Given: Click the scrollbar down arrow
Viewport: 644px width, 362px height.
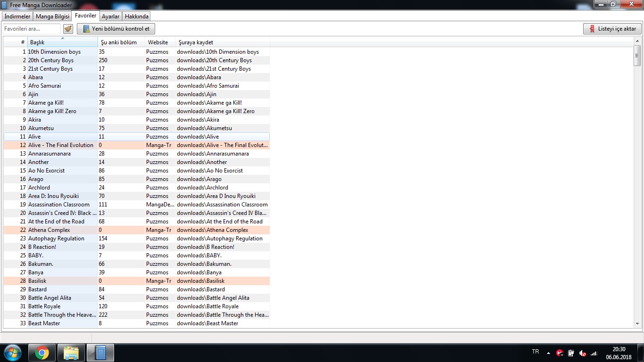Looking at the screenshot, I should pyautogui.click(x=637, y=323).
